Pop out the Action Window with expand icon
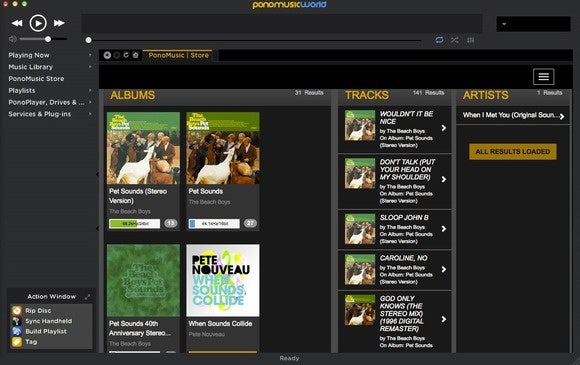Screen dimensions: 580x365 (x=87, y=297)
